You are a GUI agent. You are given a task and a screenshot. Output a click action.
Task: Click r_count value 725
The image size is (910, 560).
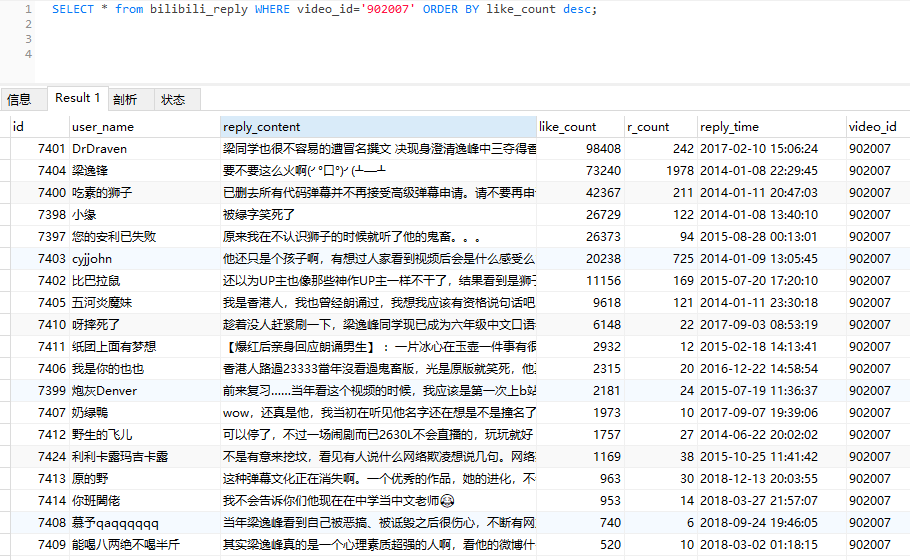683,259
